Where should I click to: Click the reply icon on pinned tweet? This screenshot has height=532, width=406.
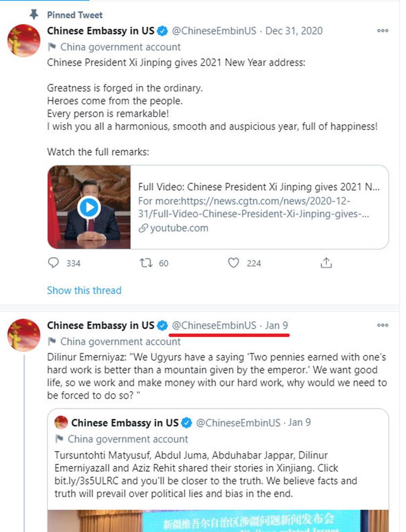pyautogui.click(x=53, y=263)
